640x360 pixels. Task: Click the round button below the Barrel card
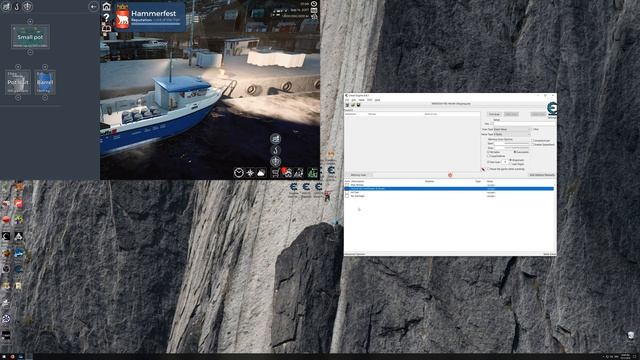click(45, 98)
